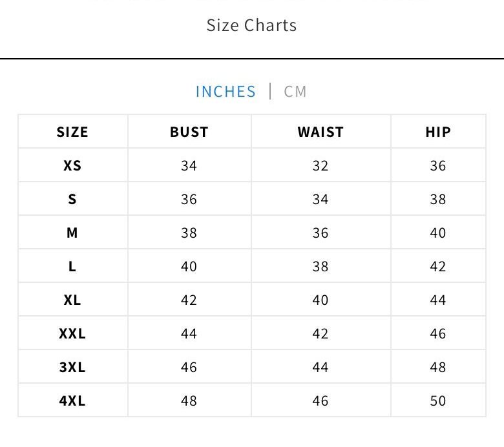This screenshot has width=504, height=447.
Task: Click the Size Charts heading
Action: coord(251,26)
